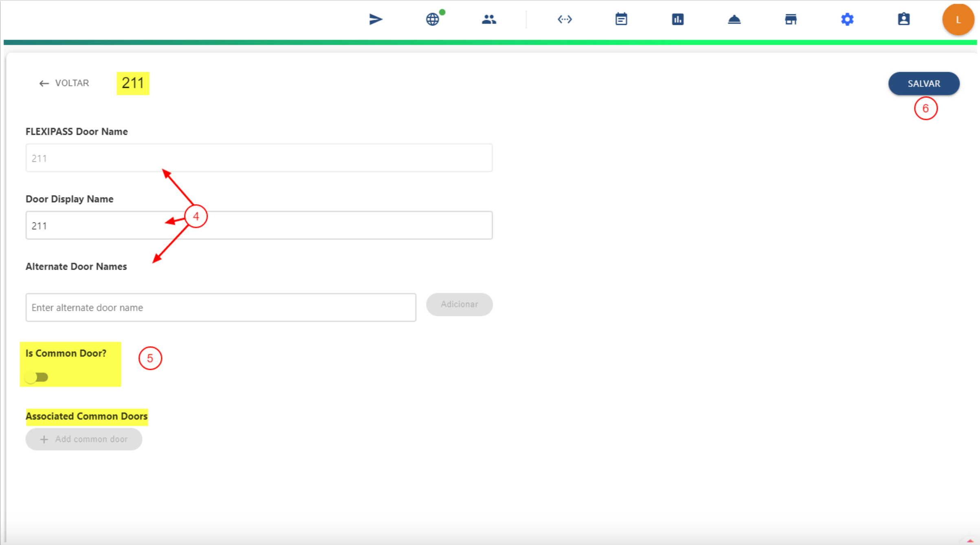Viewport: 980px width, 545px height.
Task: Click the ID badge icon
Action: [x=903, y=19]
